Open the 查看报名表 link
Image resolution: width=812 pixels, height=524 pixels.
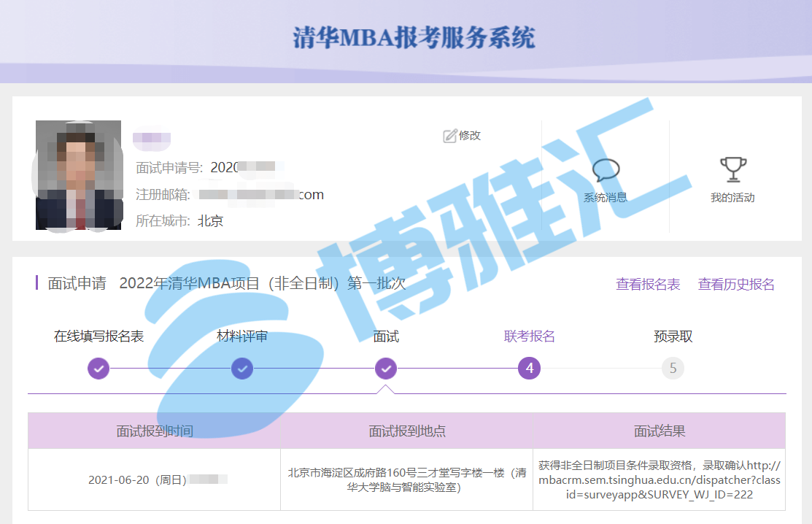click(x=648, y=285)
